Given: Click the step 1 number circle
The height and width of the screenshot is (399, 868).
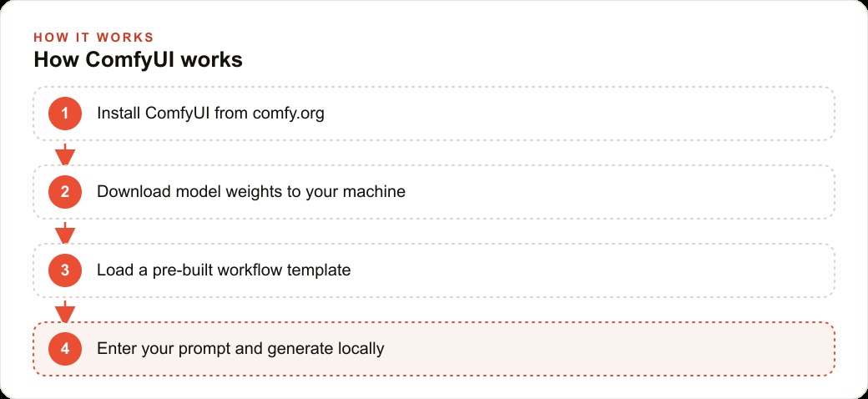Looking at the screenshot, I should point(65,114).
